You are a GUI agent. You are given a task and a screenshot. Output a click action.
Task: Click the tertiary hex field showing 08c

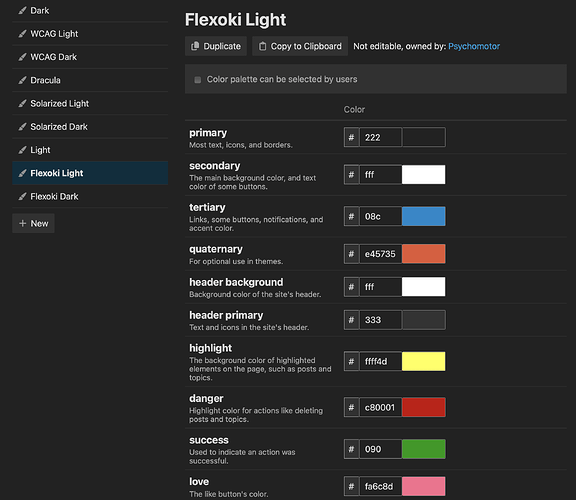click(x=381, y=216)
